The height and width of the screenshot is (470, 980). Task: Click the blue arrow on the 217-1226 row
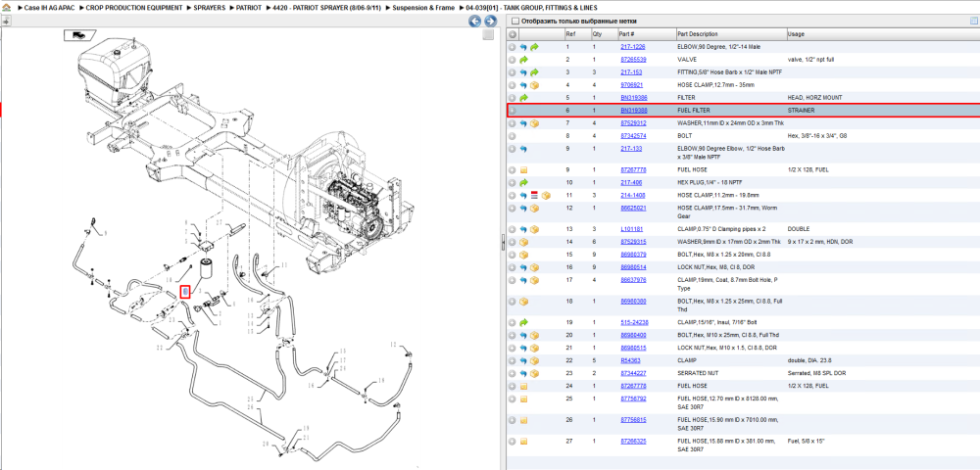523,47
